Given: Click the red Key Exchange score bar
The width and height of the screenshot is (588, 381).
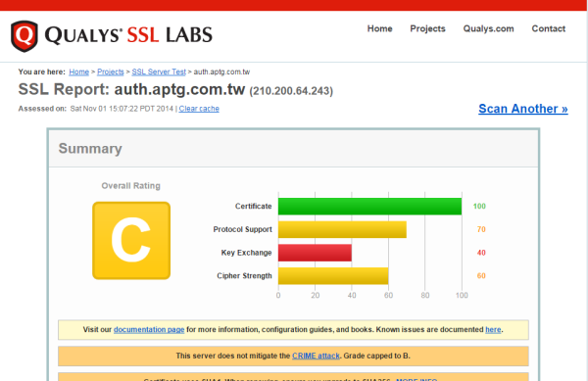Looking at the screenshot, I should coord(315,253).
